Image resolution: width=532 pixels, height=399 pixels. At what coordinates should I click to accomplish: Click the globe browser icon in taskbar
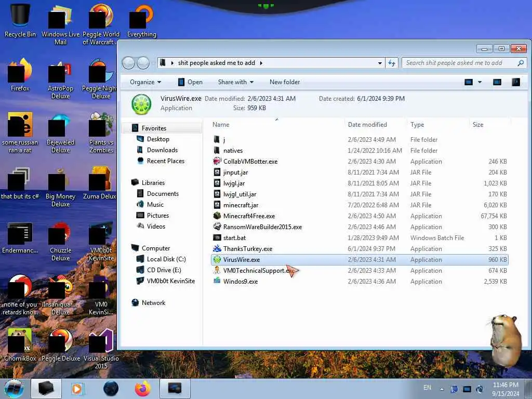coord(111,389)
